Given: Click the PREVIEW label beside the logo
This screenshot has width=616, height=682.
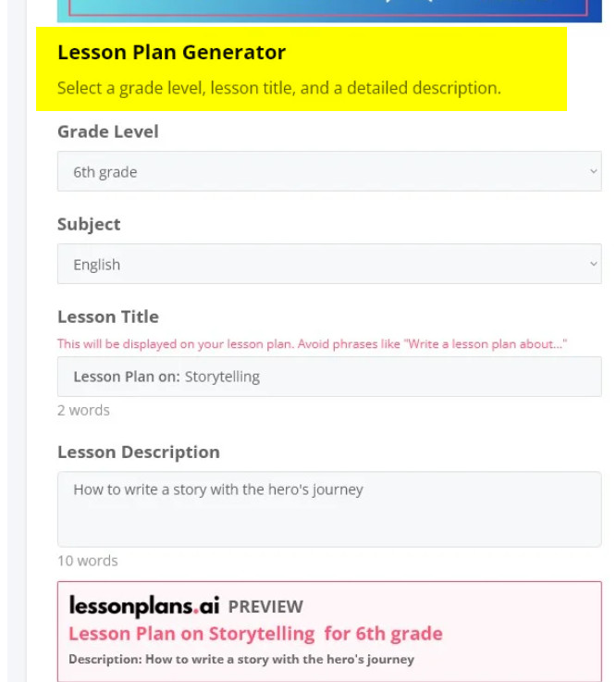Looking at the screenshot, I should 265,607.
